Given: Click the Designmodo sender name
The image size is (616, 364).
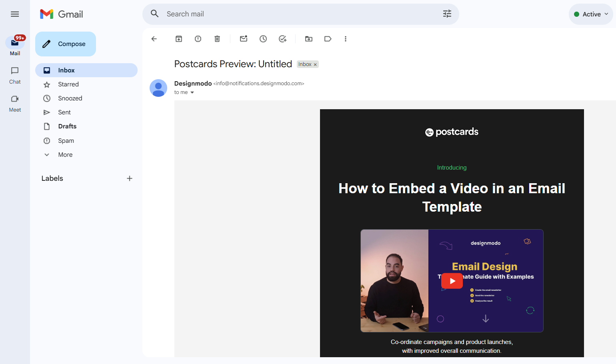Looking at the screenshot, I should tap(193, 83).
